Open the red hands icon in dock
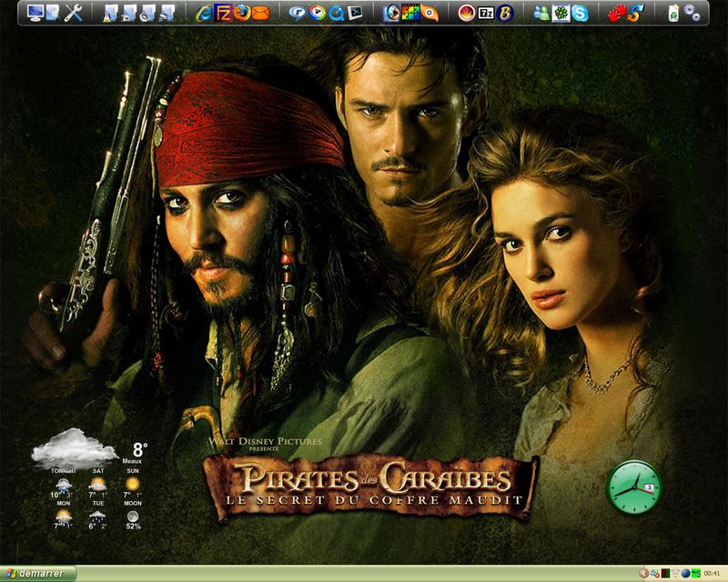This screenshot has height=582, width=728. [x=617, y=13]
